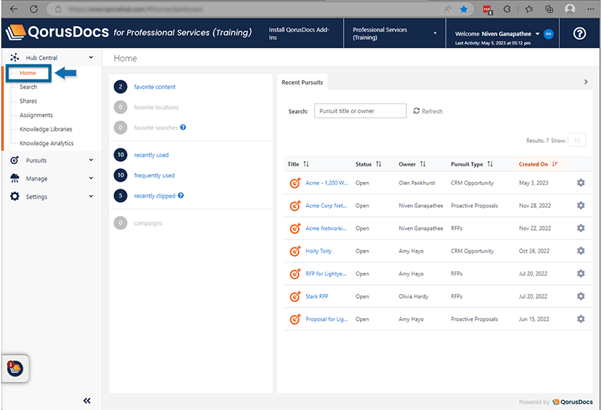Click help icon next to recently clipped
Viewport: 602px width, 410px height.
(181, 195)
